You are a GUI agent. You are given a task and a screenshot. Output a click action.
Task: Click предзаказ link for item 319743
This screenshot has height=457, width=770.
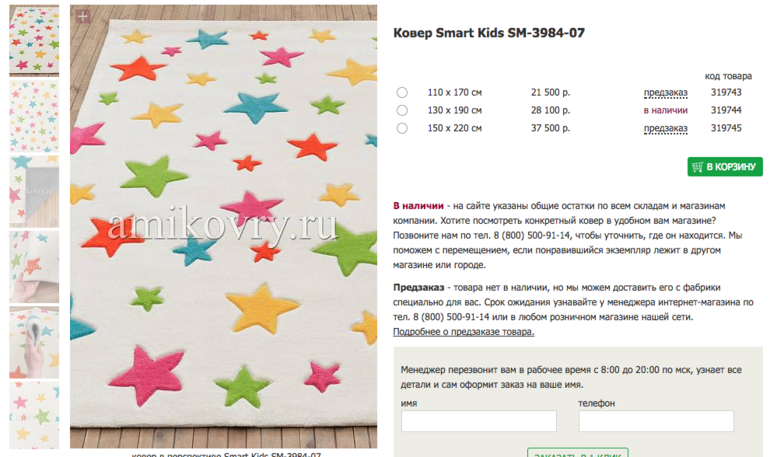(665, 92)
